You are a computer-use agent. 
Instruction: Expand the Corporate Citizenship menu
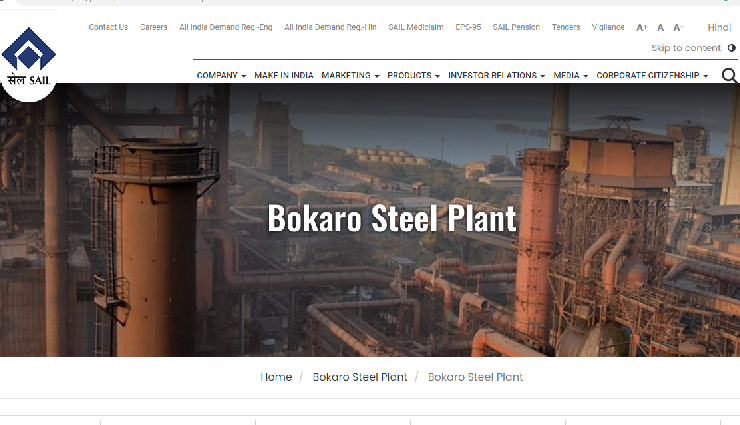coord(652,76)
